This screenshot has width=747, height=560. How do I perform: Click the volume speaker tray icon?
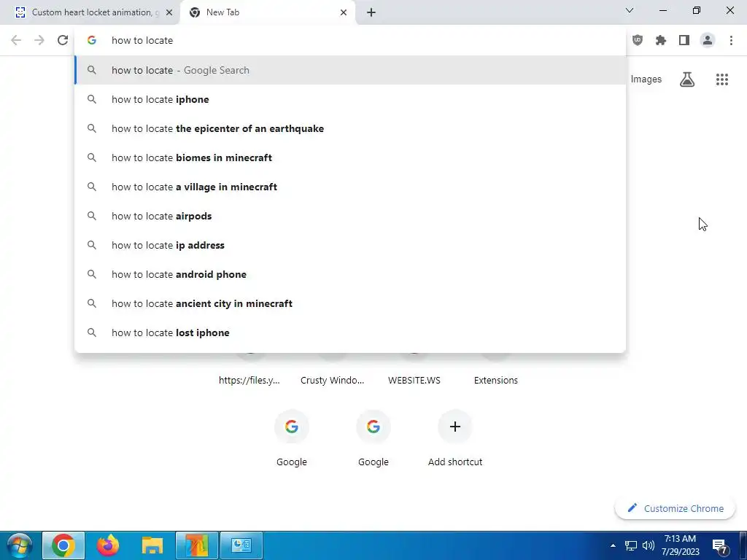pos(649,545)
